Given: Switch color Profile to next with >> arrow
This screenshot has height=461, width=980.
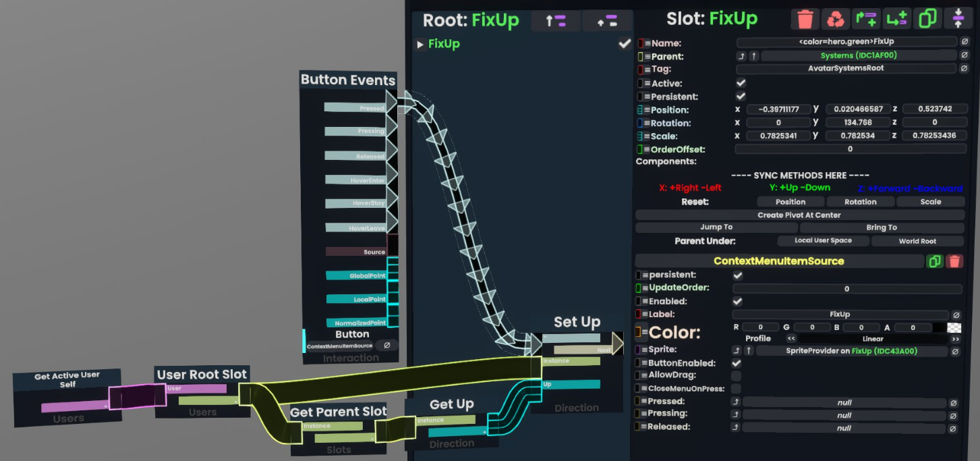Looking at the screenshot, I should tap(955, 339).
